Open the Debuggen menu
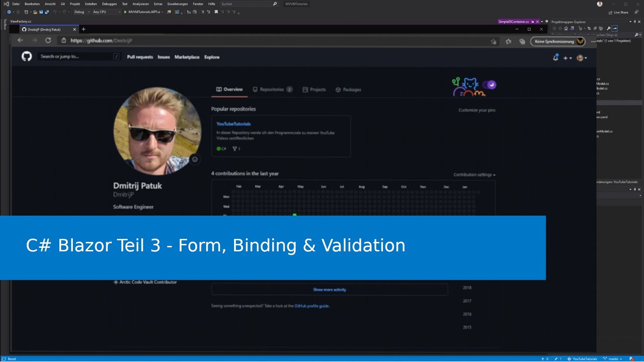644x362 pixels. pos(109,4)
